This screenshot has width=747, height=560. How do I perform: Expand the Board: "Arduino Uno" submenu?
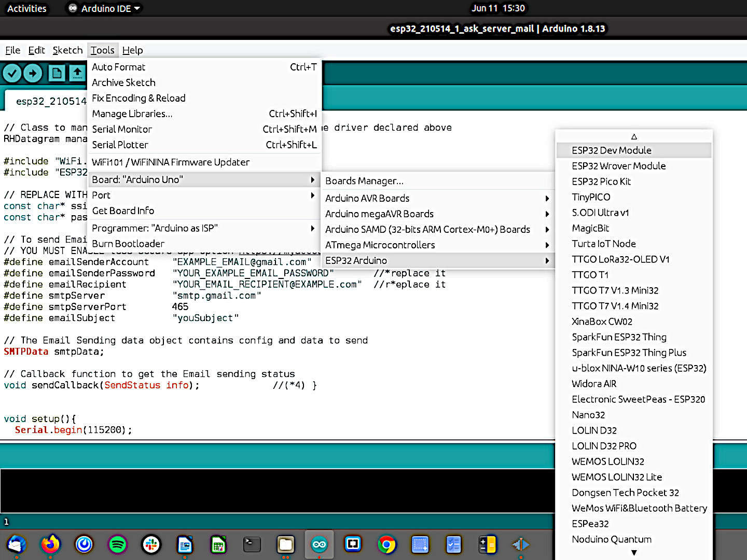tap(205, 179)
